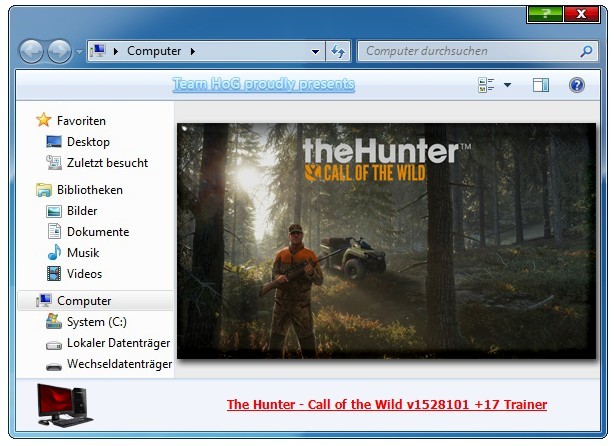Click the red desktop computer icon

pos(65,405)
